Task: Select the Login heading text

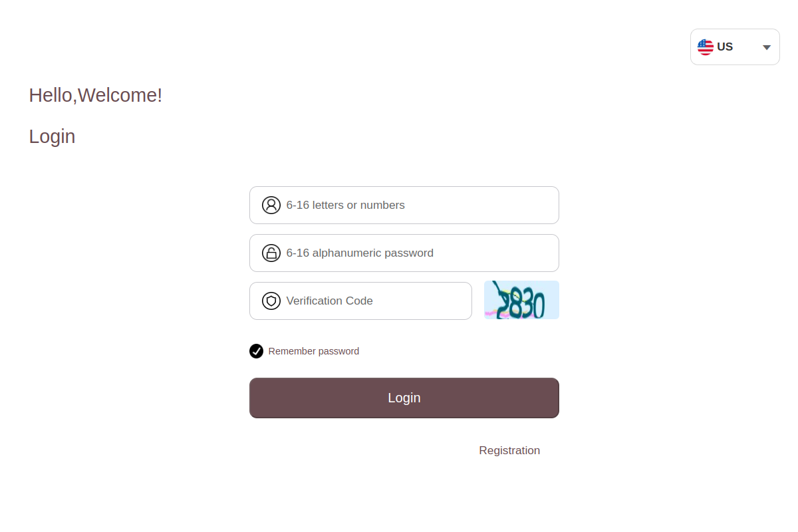Action: tap(52, 136)
